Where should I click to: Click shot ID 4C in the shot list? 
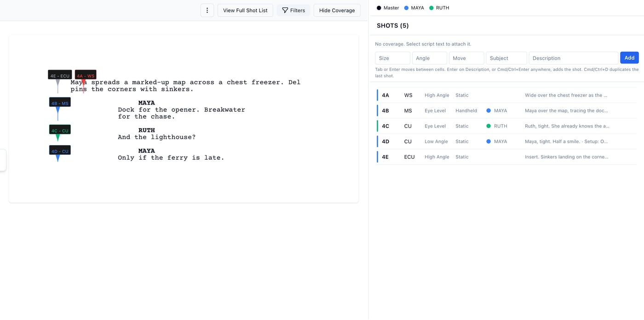[x=385, y=126]
